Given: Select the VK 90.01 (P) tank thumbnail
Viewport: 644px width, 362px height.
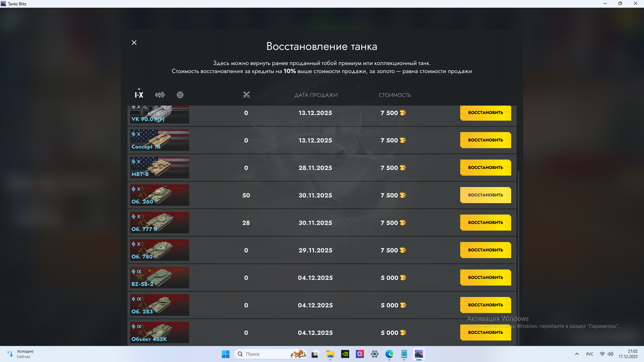Looking at the screenshot, I should point(159,114).
